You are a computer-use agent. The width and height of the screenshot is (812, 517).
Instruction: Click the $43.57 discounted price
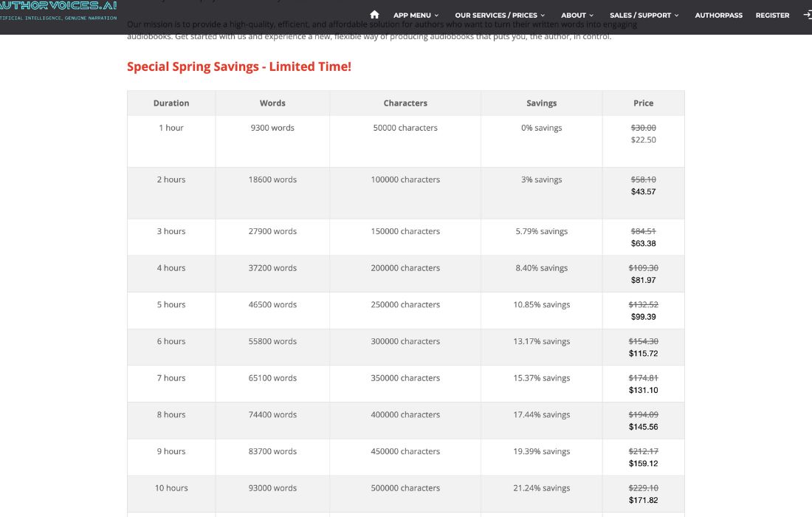pos(643,191)
